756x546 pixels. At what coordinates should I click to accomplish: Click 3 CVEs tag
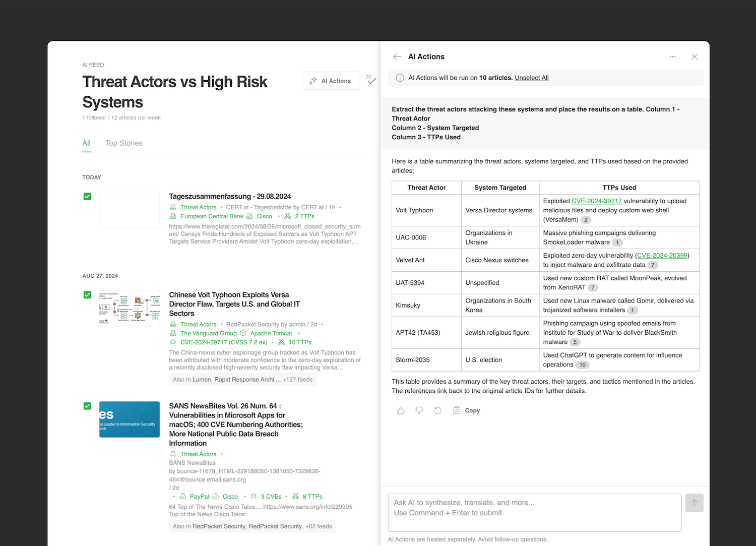pyautogui.click(x=271, y=497)
